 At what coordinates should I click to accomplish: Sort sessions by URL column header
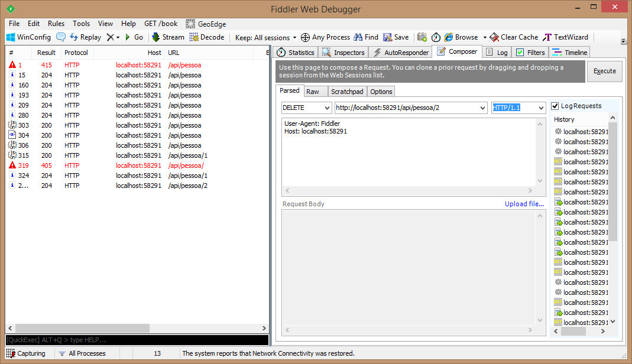(209, 53)
